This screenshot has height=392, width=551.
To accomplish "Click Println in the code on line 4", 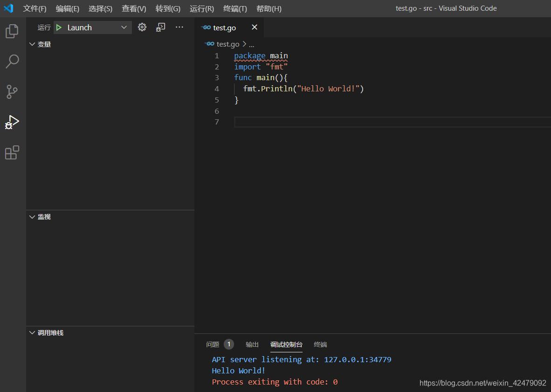I will pos(277,89).
